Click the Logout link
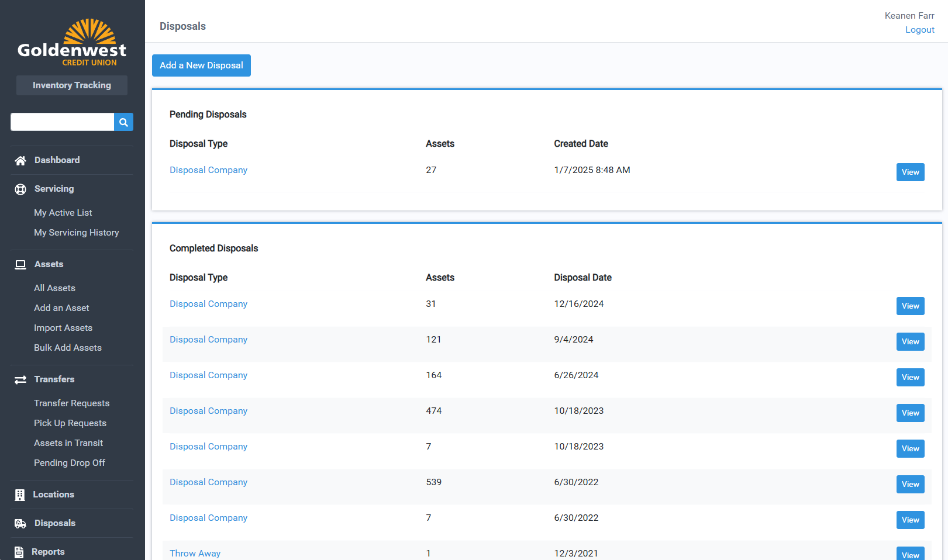The width and height of the screenshot is (948, 560). [919, 30]
